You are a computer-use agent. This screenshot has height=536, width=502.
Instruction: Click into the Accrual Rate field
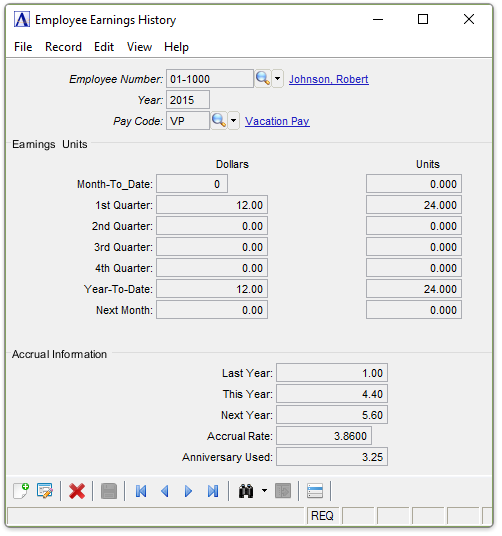click(x=324, y=436)
